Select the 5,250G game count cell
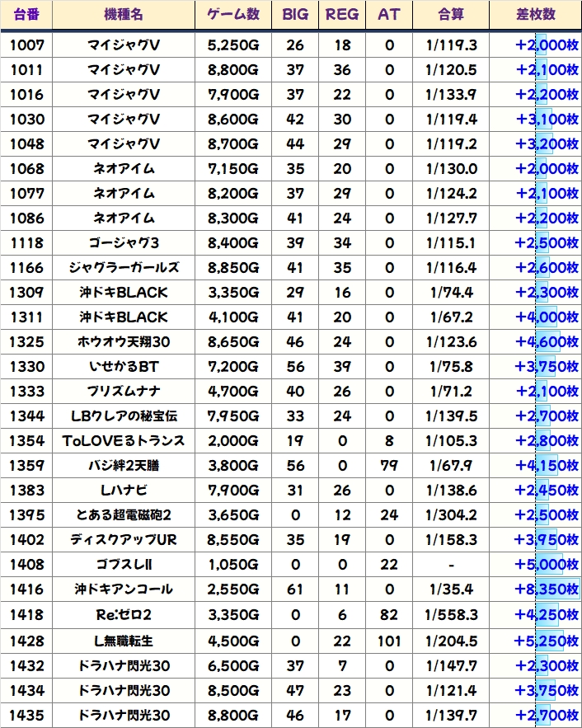The width and height of the screenshot is (582, 728). point(233,45)
